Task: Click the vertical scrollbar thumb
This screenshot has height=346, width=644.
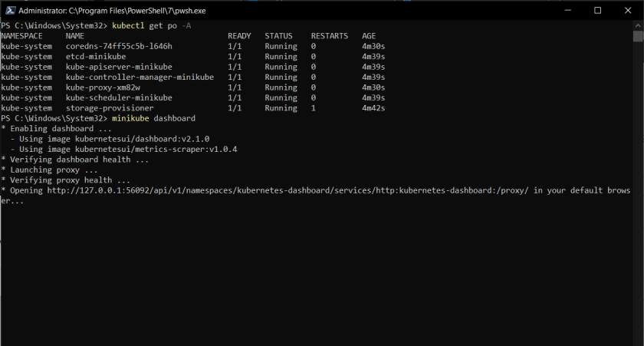Action: (x=638, y=37)
